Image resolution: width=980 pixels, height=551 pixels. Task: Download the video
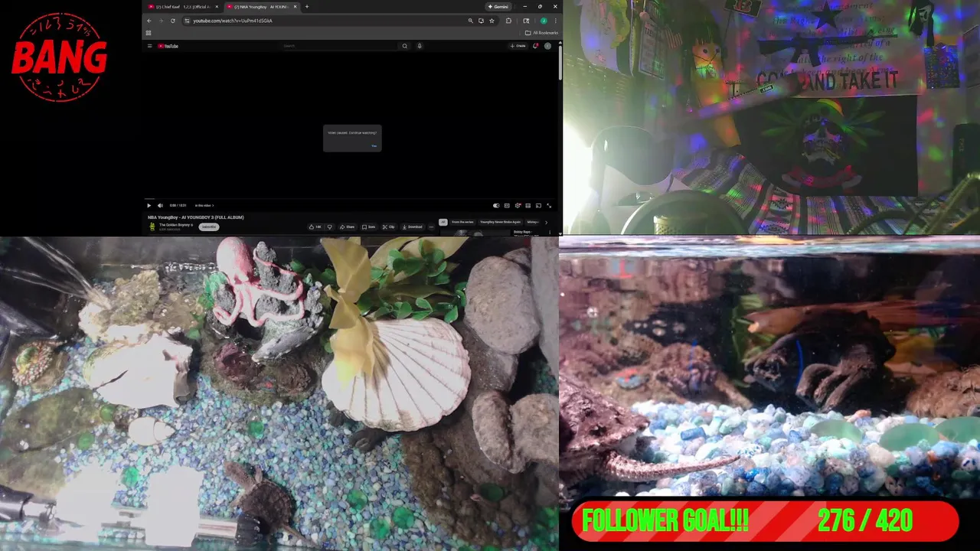[413, 227]
